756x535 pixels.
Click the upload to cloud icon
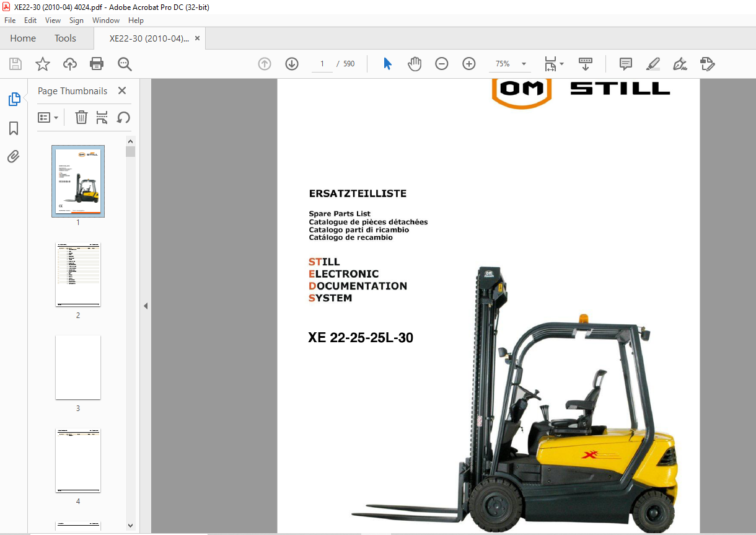coord(70,64)
